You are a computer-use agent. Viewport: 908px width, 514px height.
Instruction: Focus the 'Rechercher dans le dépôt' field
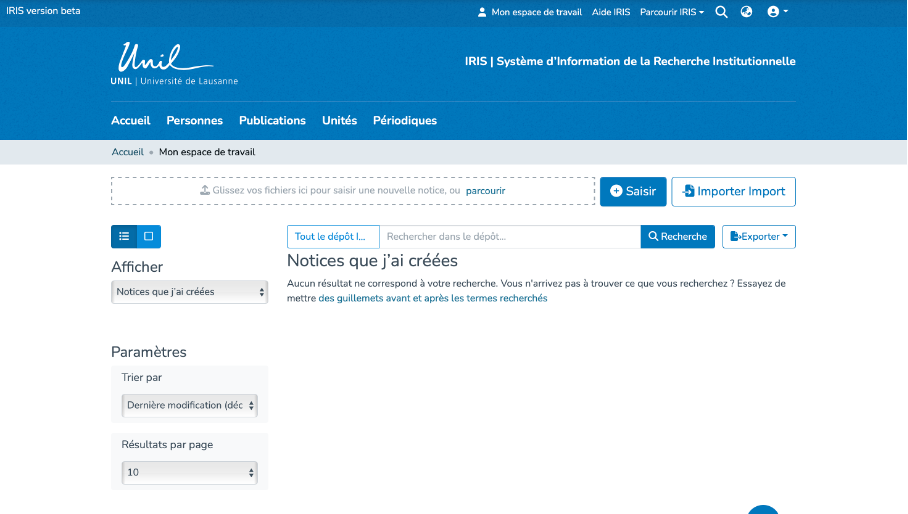pyautogui.click(x=509, y=237)
